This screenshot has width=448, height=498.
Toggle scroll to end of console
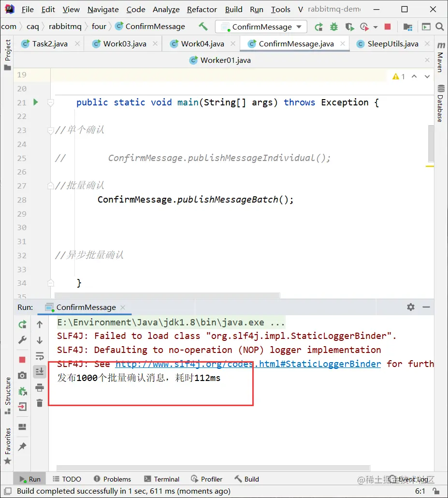[x=40, y=371]
